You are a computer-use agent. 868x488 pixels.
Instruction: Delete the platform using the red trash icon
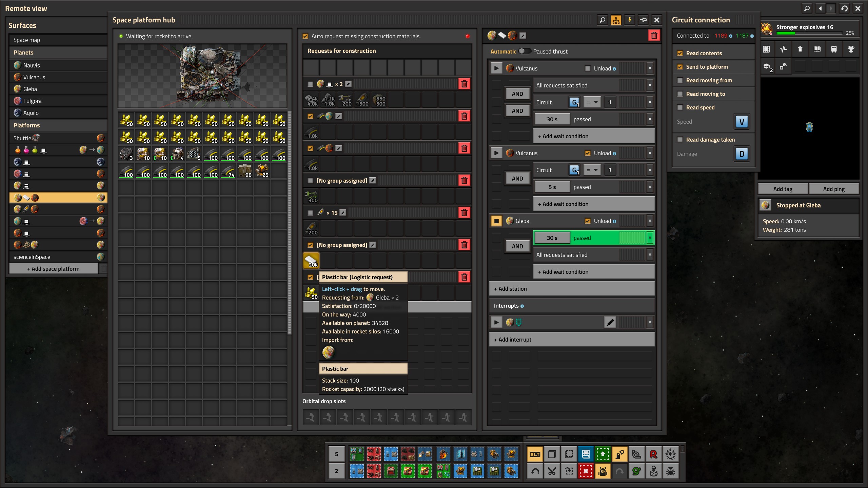coord(654,36)
